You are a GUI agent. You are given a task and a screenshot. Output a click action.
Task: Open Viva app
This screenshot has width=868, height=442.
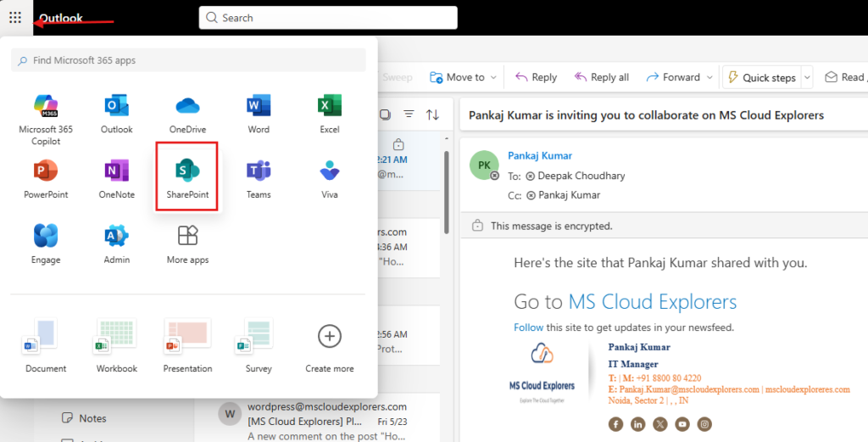(330, 179)
